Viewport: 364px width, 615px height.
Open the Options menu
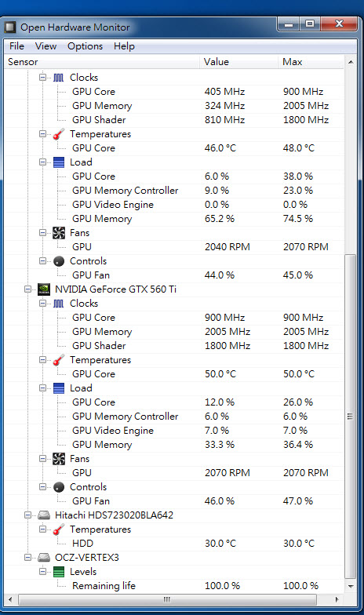85,46
